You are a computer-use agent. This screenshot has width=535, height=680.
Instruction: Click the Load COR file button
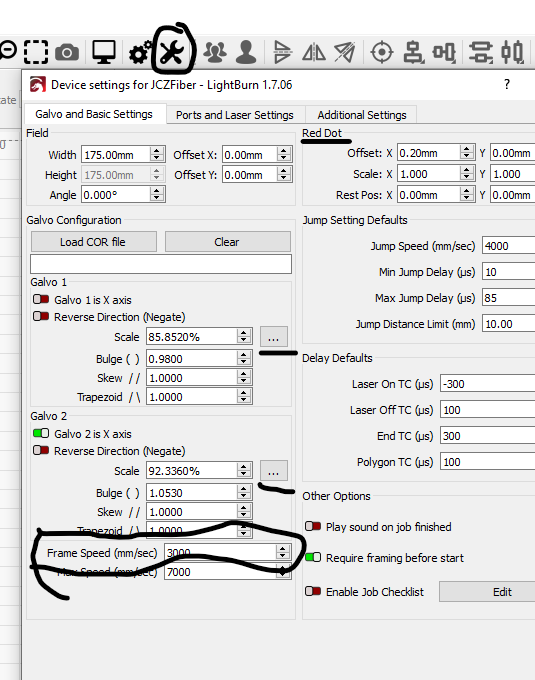[94, 242]
